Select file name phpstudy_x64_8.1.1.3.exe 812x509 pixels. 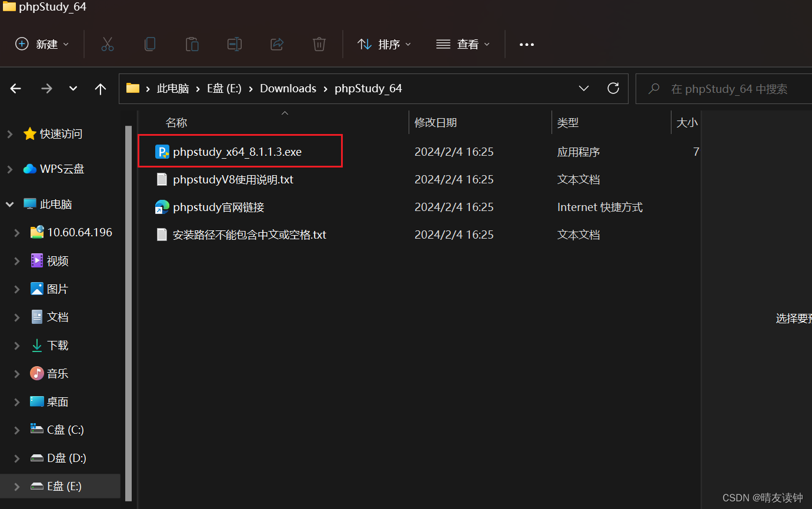(238, 152)
